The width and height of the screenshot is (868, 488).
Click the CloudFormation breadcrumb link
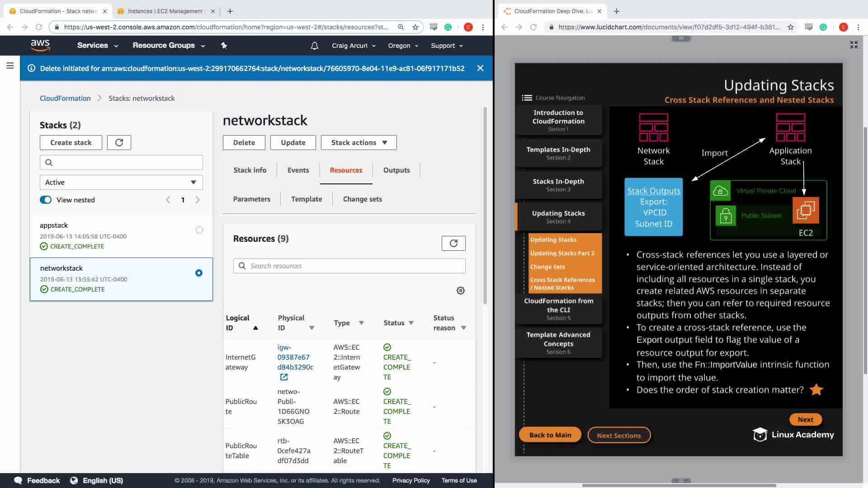click(65, 98)
